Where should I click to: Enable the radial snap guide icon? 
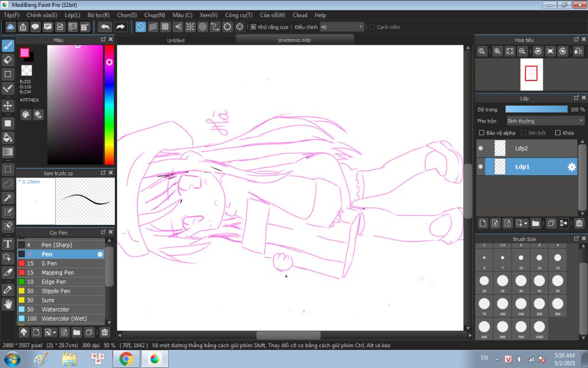click(x=190, y=27)
